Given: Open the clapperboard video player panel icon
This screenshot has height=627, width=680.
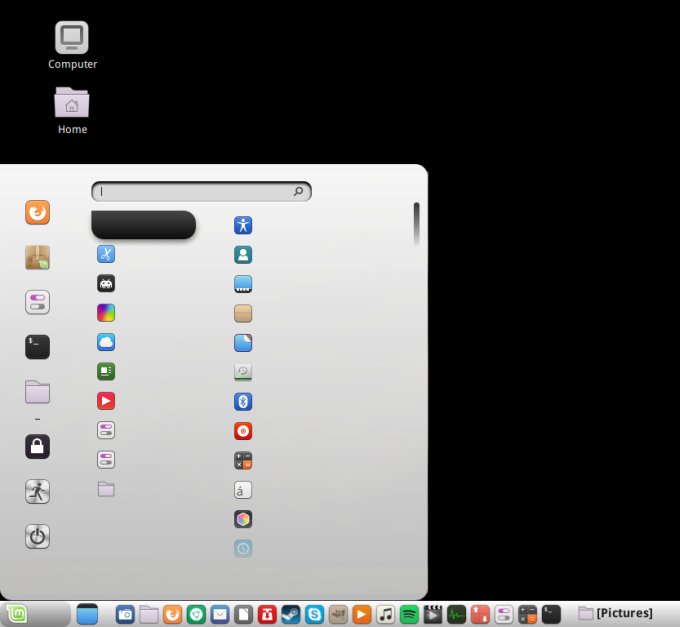Looking at the screenshot, I should (433, 614).
